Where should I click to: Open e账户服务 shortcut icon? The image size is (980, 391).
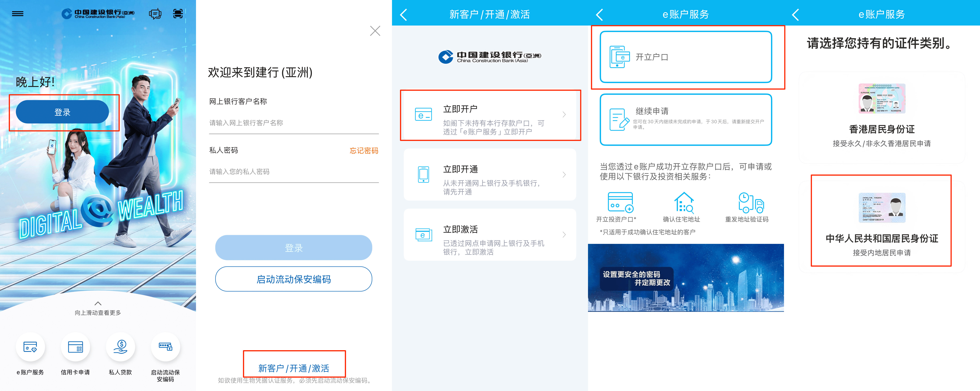pos(30,347)
